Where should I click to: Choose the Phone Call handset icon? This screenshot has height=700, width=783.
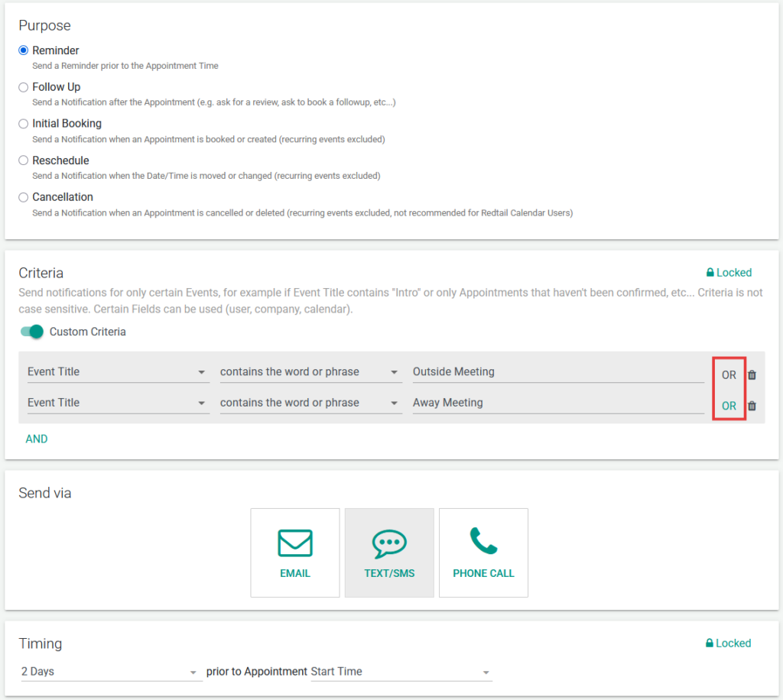coord(483,541)
